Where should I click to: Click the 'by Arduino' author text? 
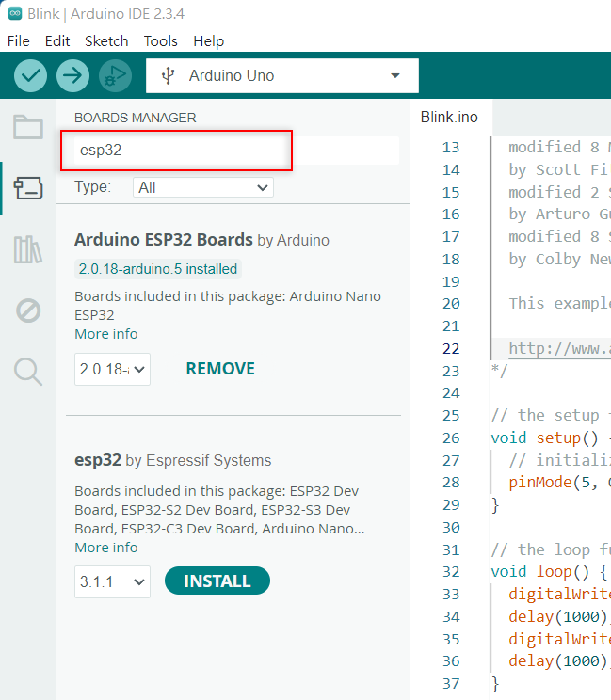click(x=293, y=240)
